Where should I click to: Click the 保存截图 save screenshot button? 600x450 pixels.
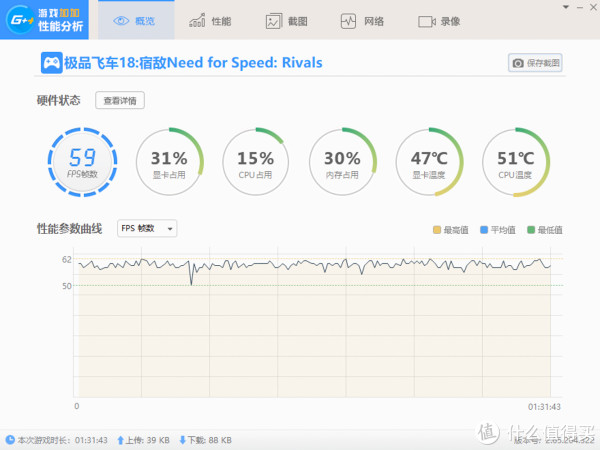(x=535, y=63)
